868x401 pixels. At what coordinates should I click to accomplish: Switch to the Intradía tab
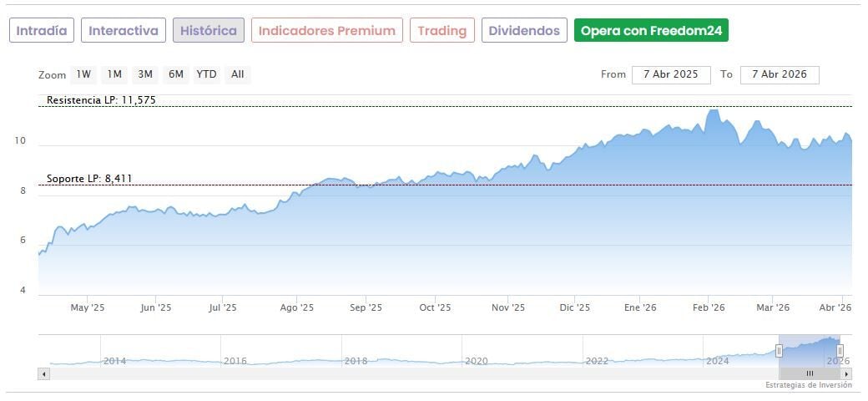coord(42,31)
